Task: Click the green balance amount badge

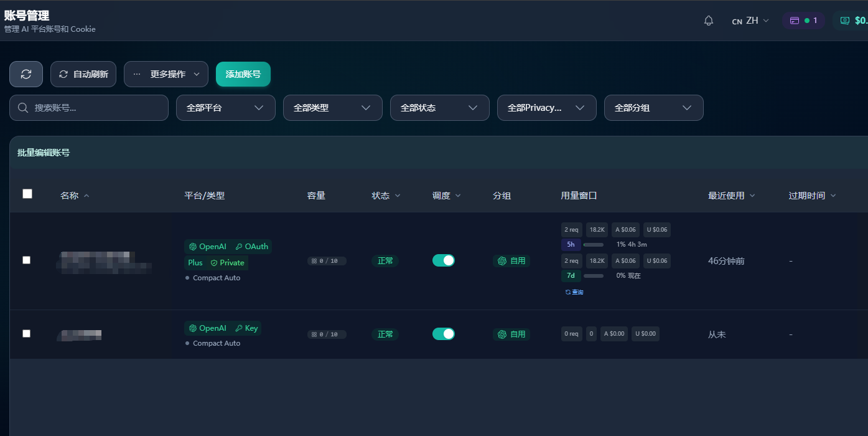Action: 851,21
